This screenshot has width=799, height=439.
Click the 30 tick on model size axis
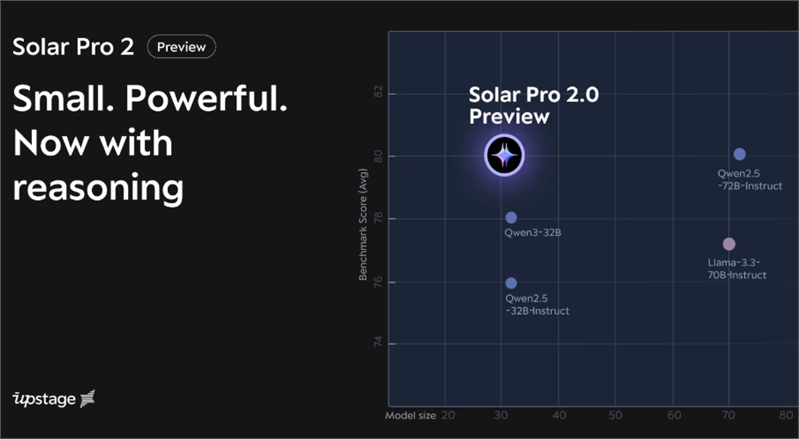coord(501,416)
